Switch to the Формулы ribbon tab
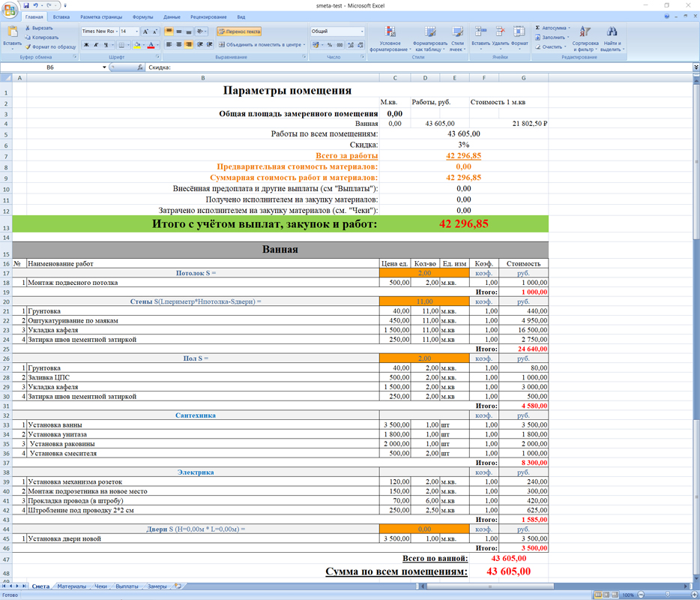The width and height of the screenshot is (700, 600). pos(143,17)
